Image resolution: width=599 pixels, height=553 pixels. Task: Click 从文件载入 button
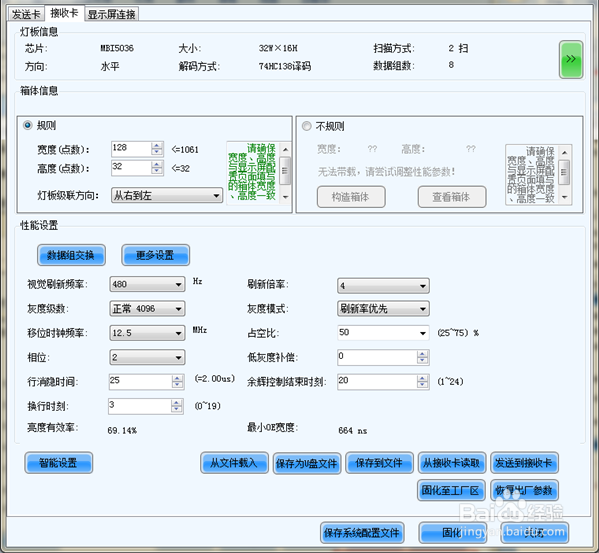[234, 463]
